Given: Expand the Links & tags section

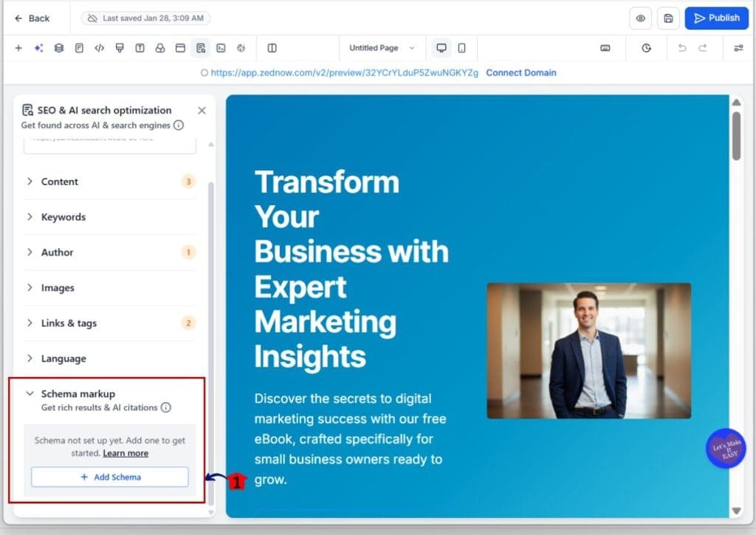Looking at the screenshot, I should pos(69,323).
